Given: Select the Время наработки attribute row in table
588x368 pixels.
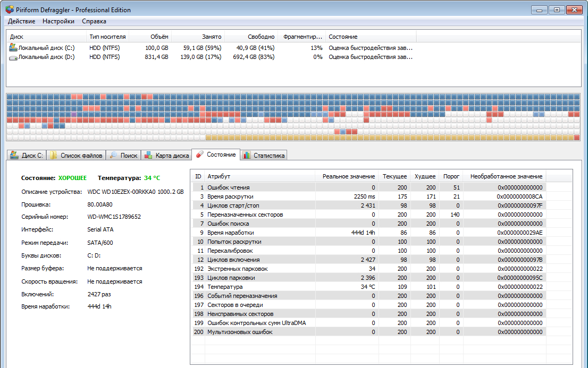Looking at the screenshot, I should (369, 233).
